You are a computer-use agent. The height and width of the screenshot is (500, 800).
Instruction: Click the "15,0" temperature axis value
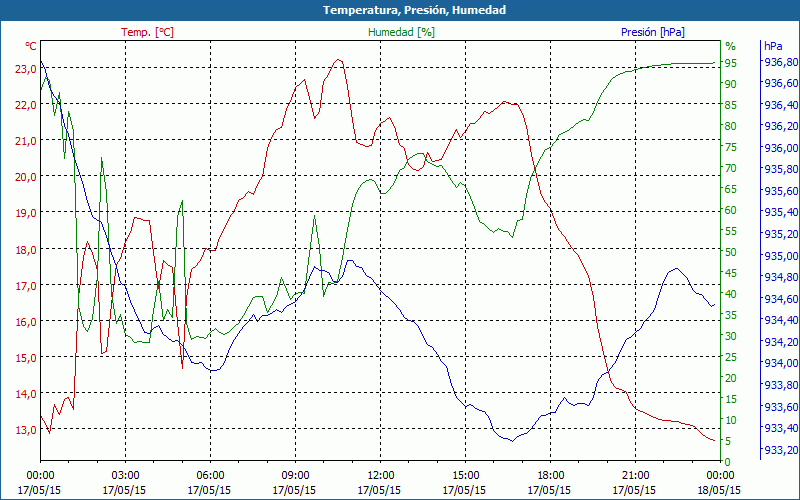pos(26,358)
